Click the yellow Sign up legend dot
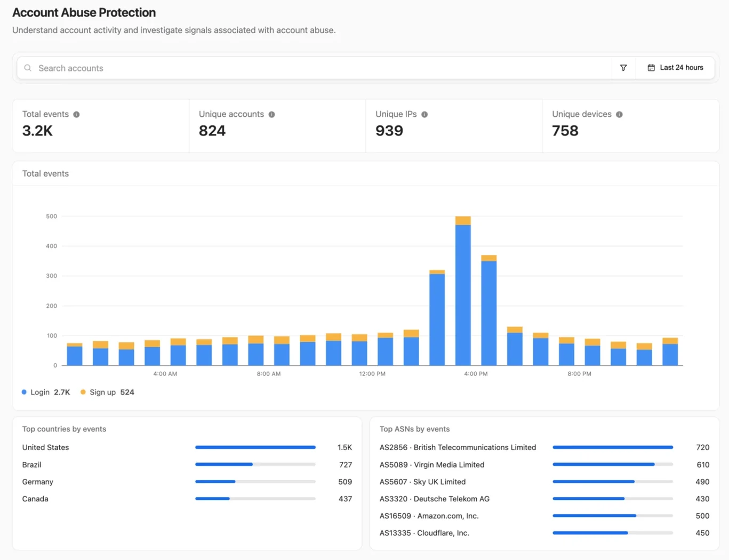 pos(83,392)
